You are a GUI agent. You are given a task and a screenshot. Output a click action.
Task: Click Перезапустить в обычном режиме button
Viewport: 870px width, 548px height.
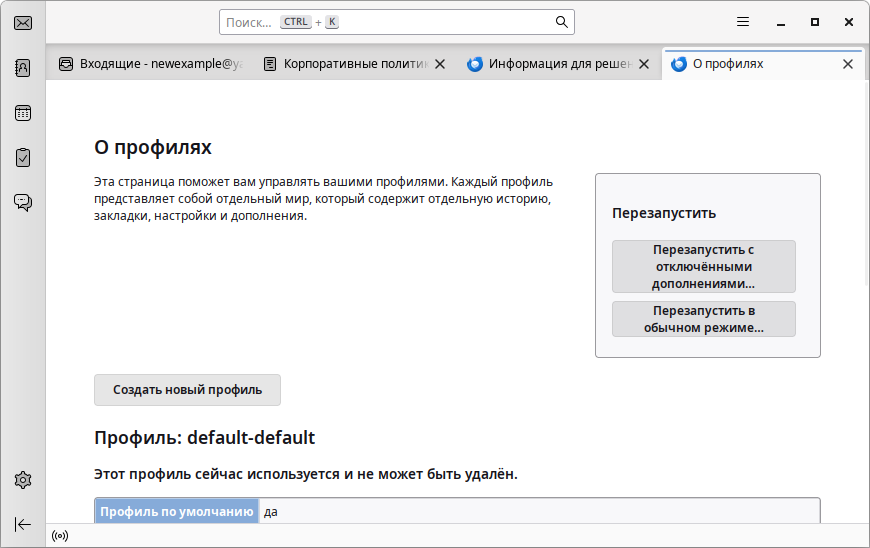pyautogui.click(x=704, y=319)
